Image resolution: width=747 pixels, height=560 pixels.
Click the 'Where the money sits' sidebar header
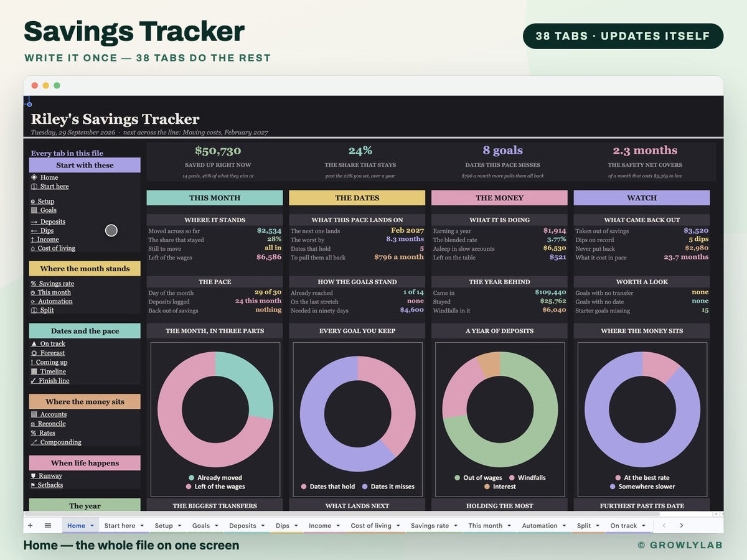(85, 401)
